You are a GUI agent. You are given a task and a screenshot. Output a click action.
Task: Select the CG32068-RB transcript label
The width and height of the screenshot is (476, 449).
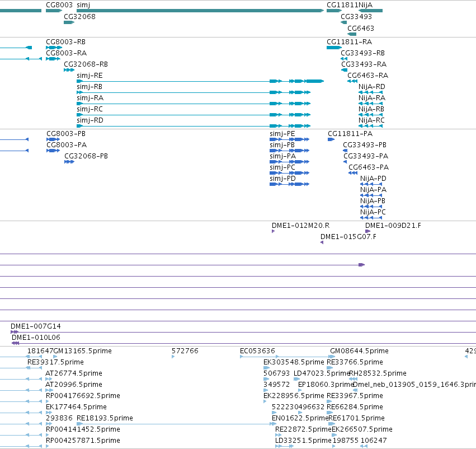pos(86,64)
